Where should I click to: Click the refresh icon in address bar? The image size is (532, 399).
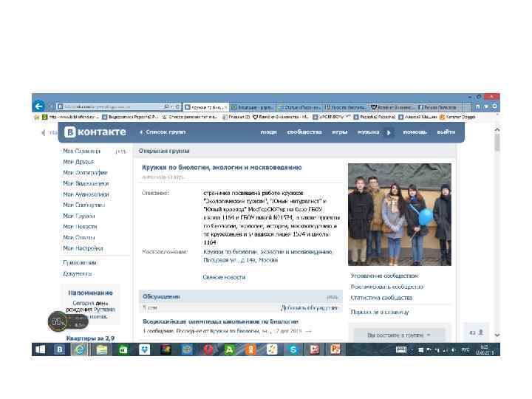(x=177, y=107)
